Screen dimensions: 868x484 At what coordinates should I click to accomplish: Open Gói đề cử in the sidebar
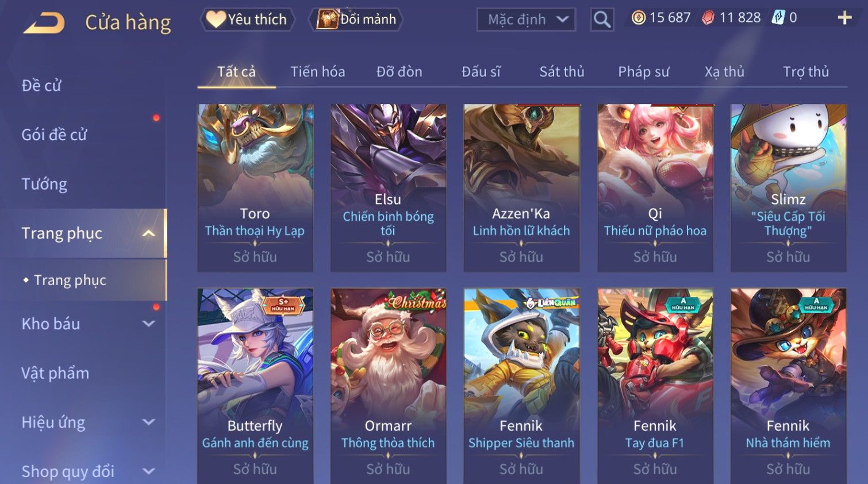pos(54,135)
